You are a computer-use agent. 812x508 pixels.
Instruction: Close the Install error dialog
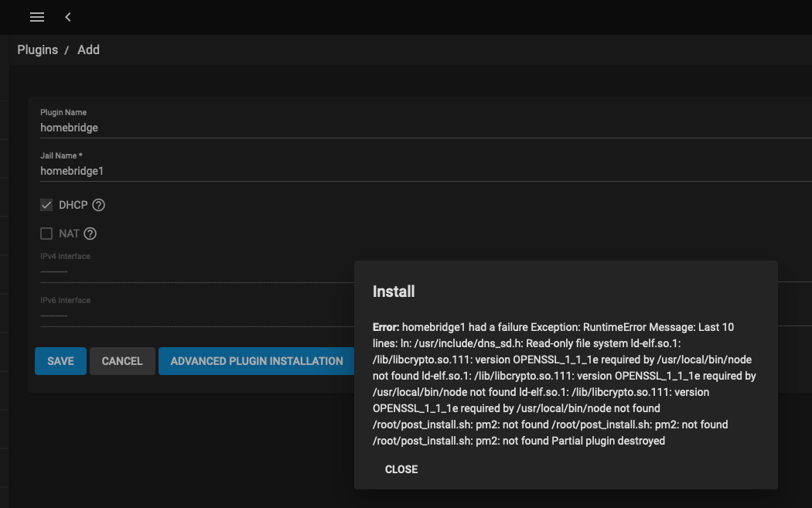click(x=401, y=469)
